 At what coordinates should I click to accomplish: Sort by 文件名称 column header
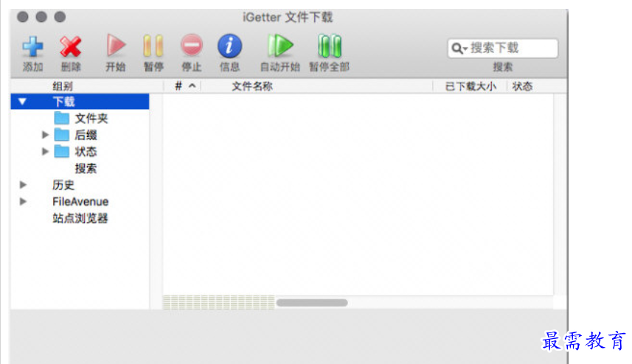[252, 86]
